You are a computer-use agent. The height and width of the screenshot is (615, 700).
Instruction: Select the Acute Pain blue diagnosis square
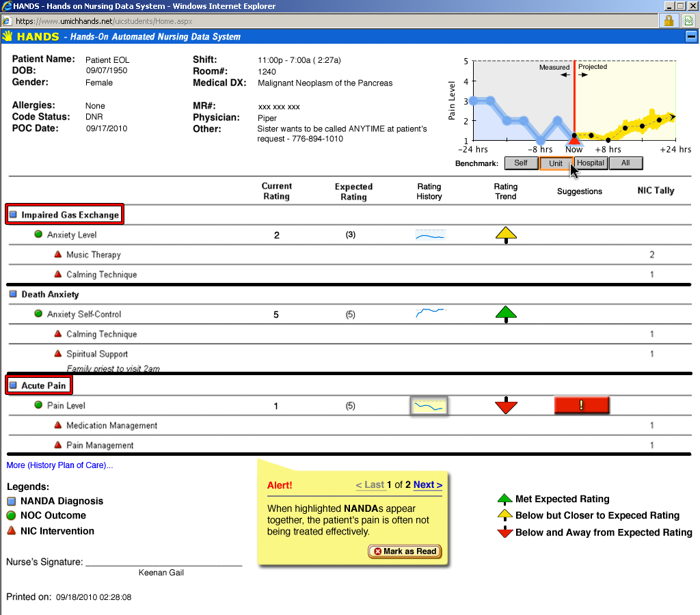tap(14, 385)
